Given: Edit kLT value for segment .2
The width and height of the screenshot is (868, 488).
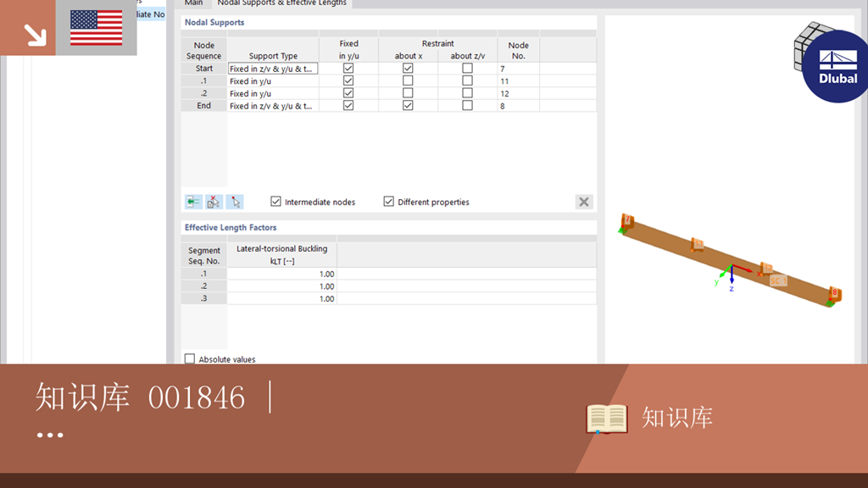Looking at the screenshot, I should click(x=281, y=286).
